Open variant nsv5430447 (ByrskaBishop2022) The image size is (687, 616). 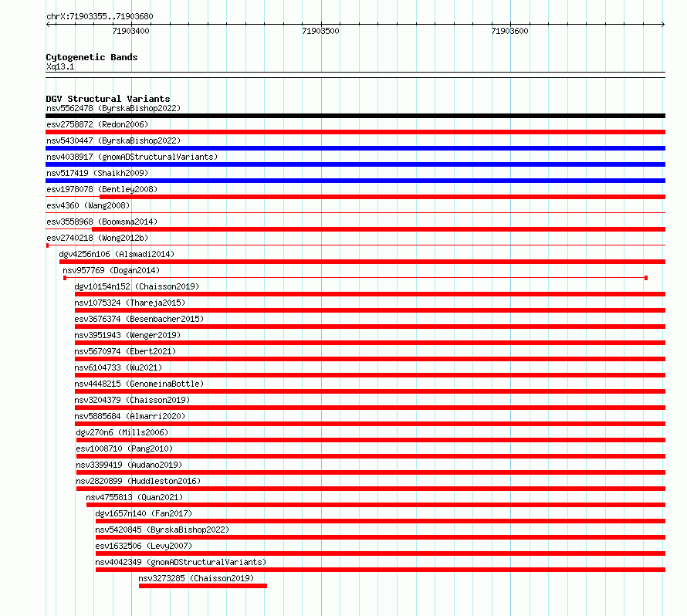coord(113,140)
